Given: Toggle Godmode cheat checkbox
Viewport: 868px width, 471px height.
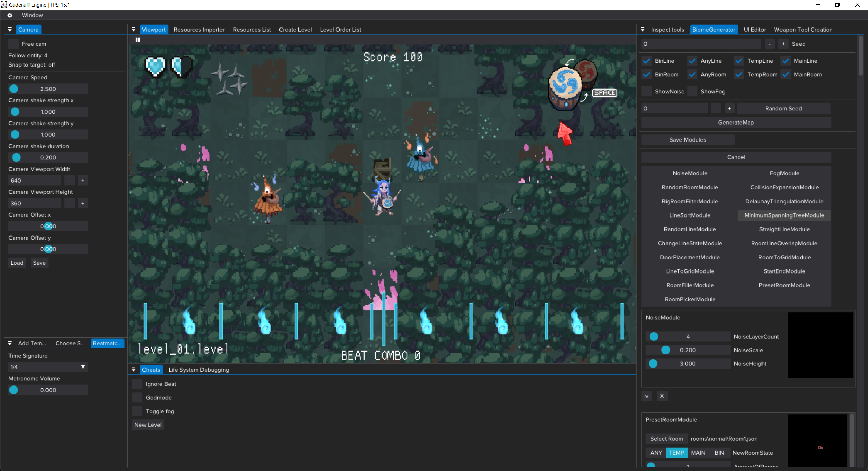Looking at the screenshot, I should coord(137,398).
